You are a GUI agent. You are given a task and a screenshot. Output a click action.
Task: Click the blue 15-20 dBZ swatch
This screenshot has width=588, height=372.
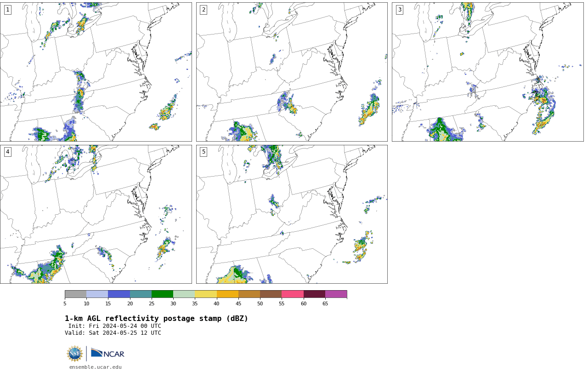click(119, 294)
